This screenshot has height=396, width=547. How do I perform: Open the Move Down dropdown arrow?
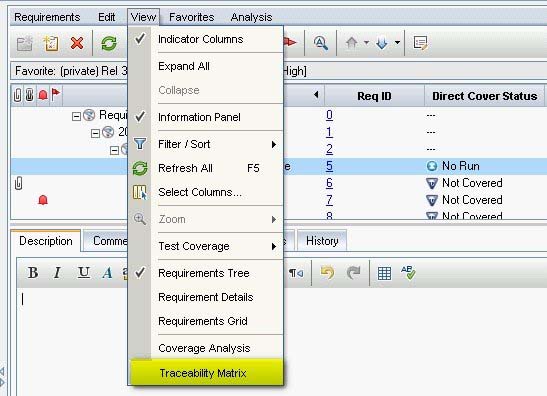(397, 43)
